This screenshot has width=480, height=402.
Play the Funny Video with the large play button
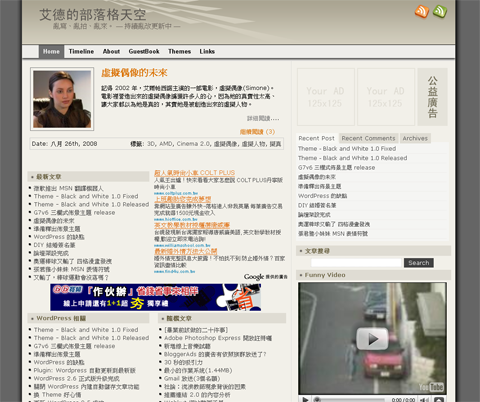[x=372, y=339]
